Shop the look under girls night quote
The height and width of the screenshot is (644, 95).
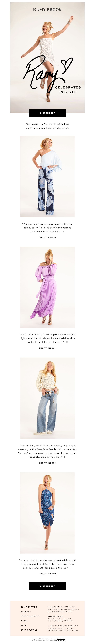click(47, 348)
